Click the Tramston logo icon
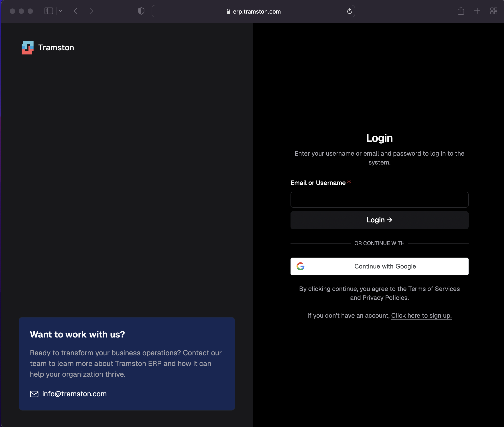Image resolution: width=504 pixels, height=427 pixels. (28, 47)
